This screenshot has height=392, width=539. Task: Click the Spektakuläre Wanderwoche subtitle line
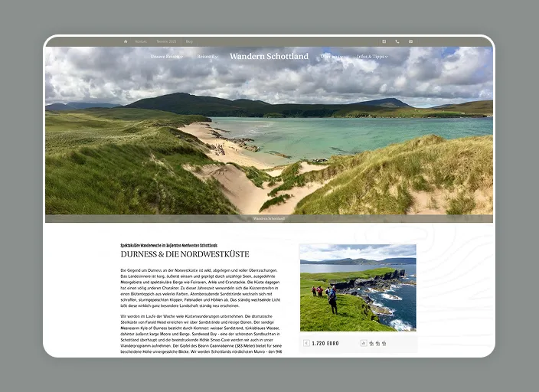pos(168,245)
